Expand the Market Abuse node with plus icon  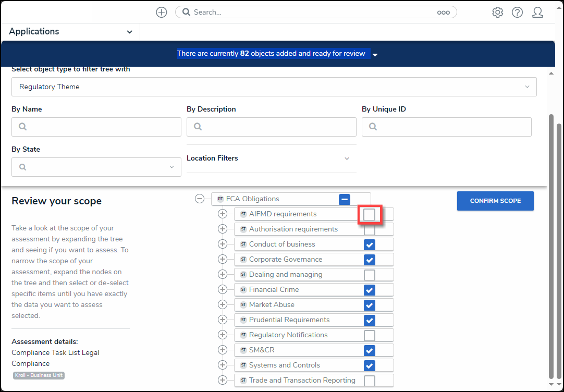[x=223, y=305]
